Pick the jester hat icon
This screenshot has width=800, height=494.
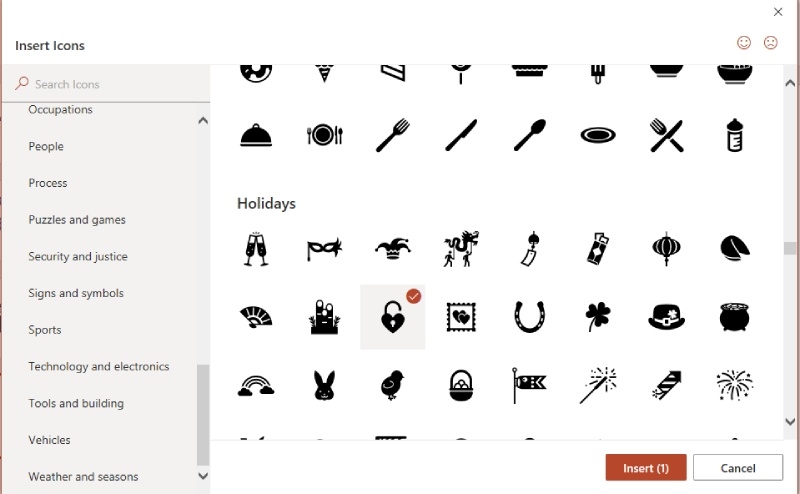tap(392, 249)
